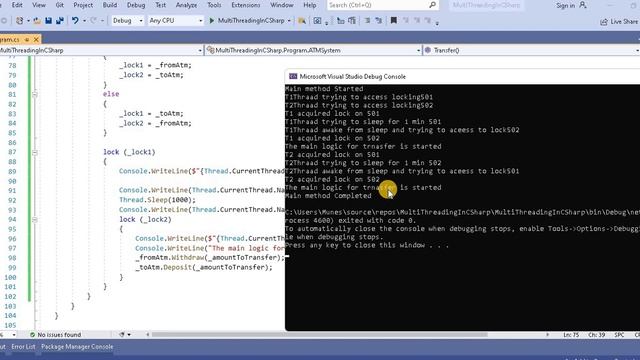Collapse the lock (_lock2) block at line 94

pyautogui.click(x=35, y=220)
